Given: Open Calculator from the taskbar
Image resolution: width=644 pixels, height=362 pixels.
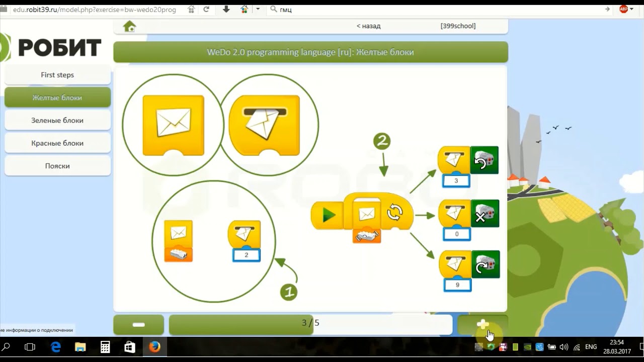Looking at the screenshot, I should pyautogui.click(x=105, y=347).
